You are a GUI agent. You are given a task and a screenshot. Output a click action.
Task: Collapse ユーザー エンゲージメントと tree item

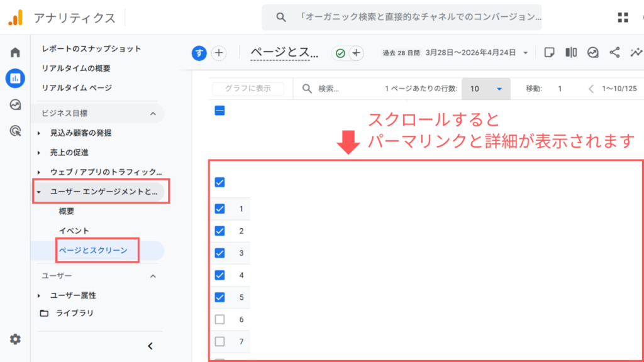coord(38,192)
